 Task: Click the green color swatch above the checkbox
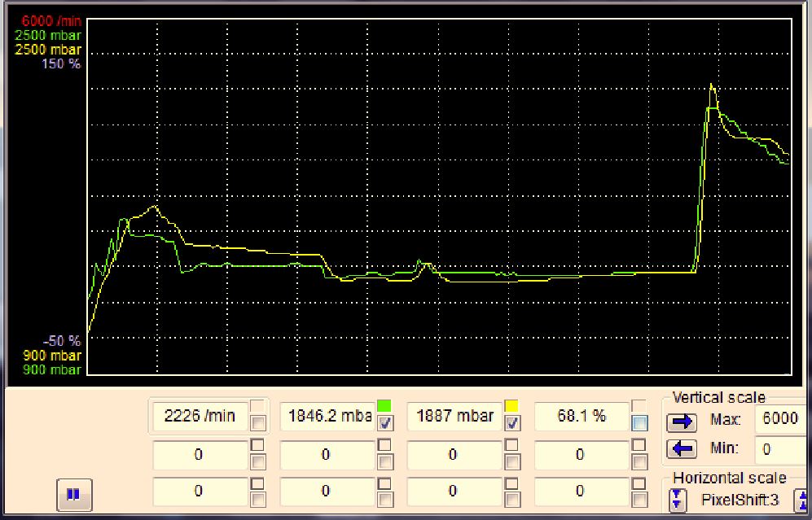(384, 406)
